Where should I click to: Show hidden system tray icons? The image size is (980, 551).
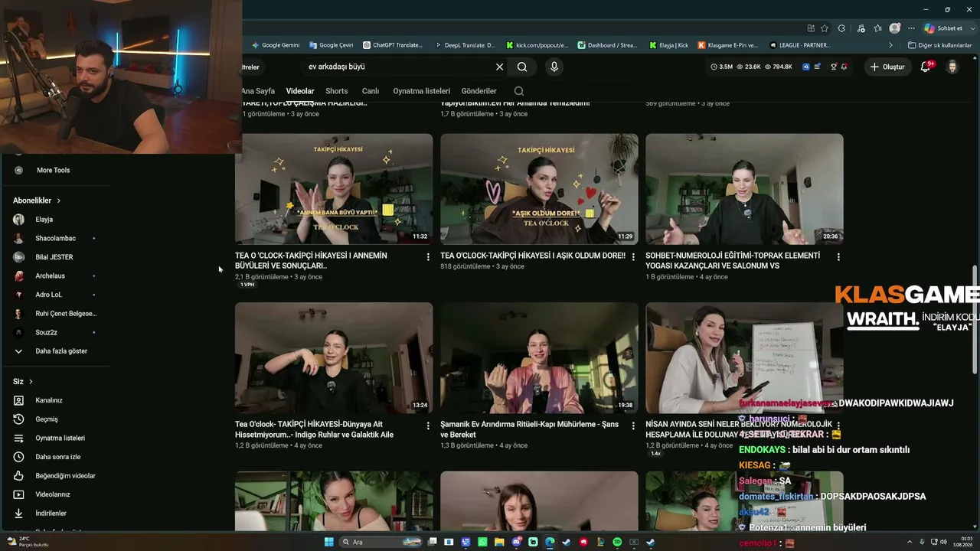point(910,542)
